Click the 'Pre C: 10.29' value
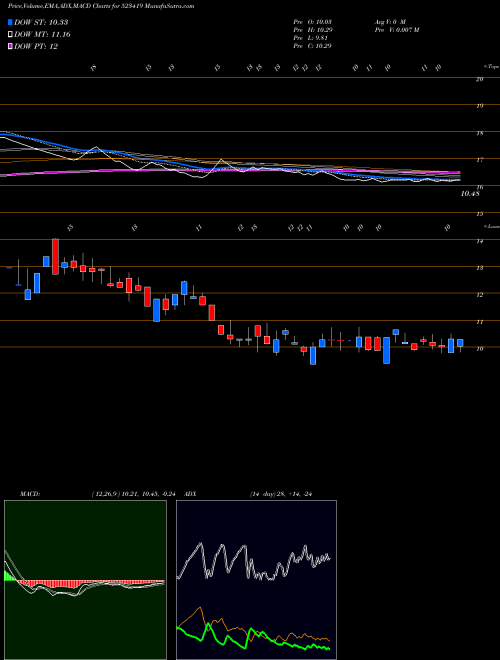500x660 pixels. [313, 46]
